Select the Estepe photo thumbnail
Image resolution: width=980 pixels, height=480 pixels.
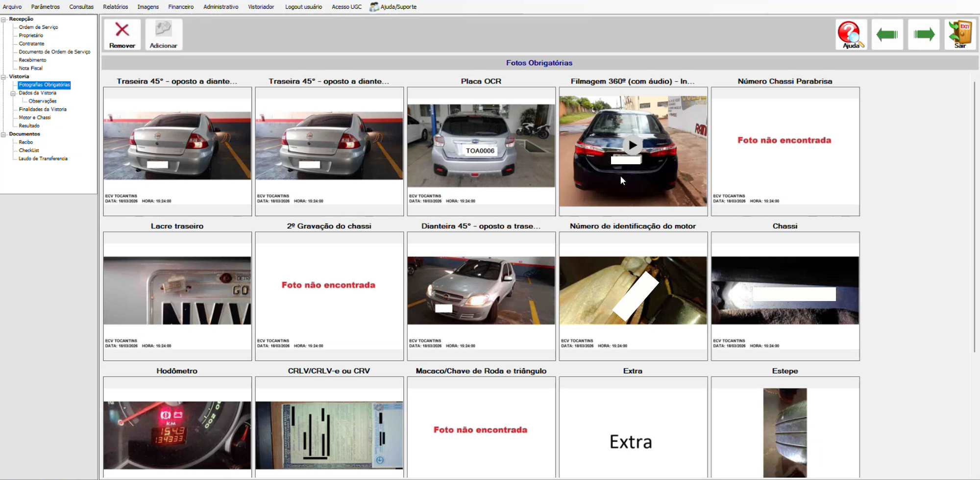coord(785,427)
